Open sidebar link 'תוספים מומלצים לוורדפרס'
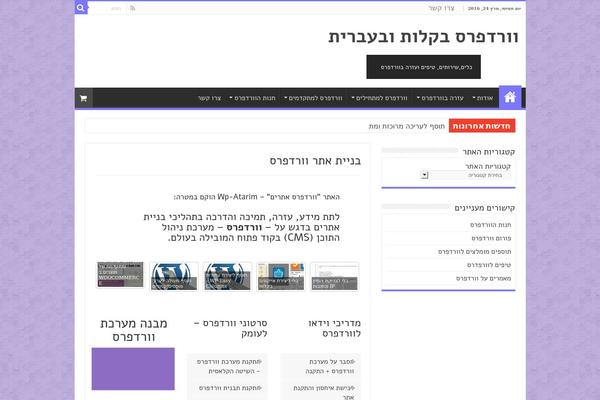This screenshot has height=400, width=600. (x=474, y=251)
